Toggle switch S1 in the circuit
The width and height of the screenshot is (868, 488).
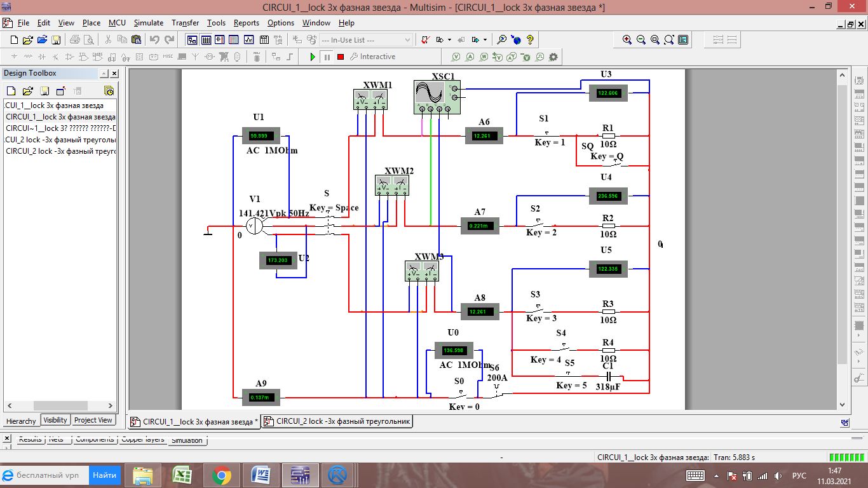click(x=548, y=134)
